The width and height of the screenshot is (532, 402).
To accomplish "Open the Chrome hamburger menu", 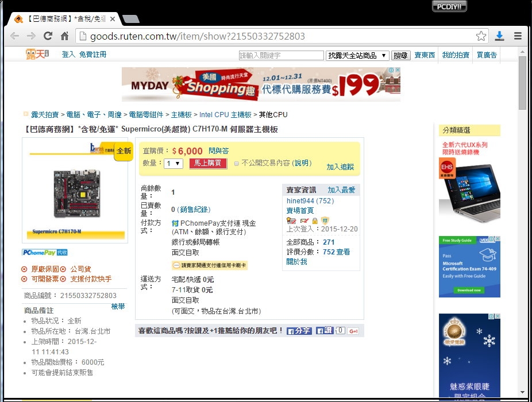I will pos(518,36).
